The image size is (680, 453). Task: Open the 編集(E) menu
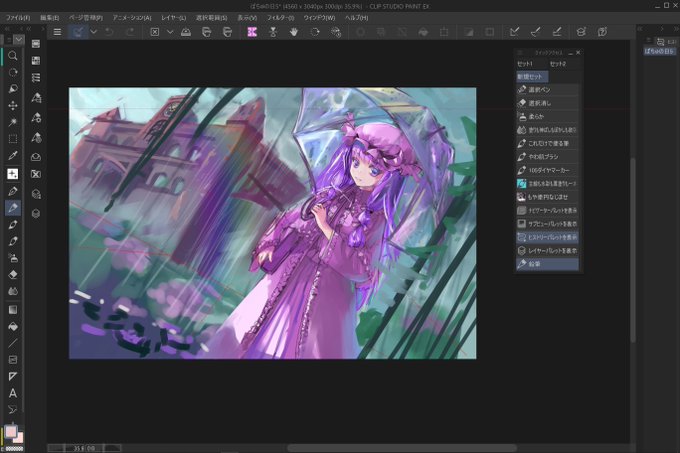tap(49, 18)
